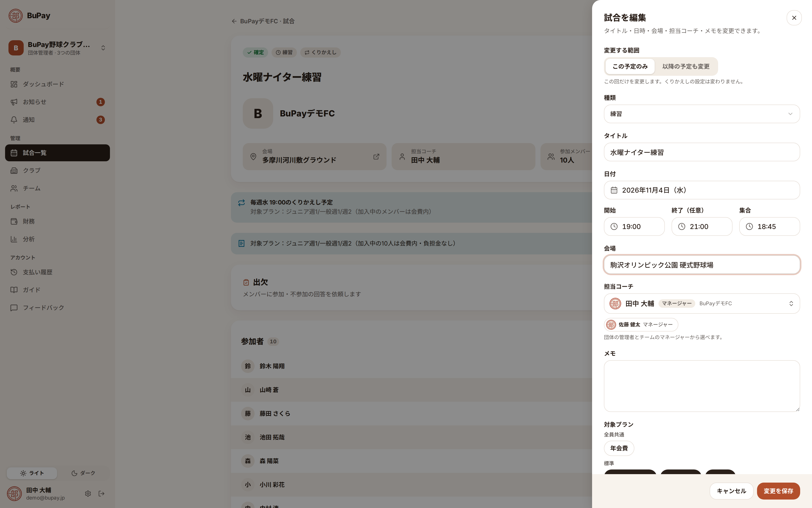Open 通知 notifications page
This screenshot has height=508, width=812.
tap(57, 120)
